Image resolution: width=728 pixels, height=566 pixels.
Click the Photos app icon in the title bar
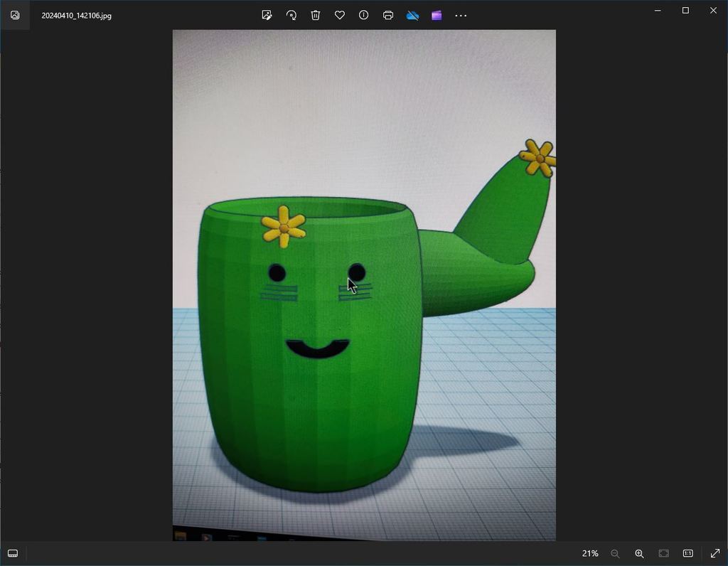[15, 15]
